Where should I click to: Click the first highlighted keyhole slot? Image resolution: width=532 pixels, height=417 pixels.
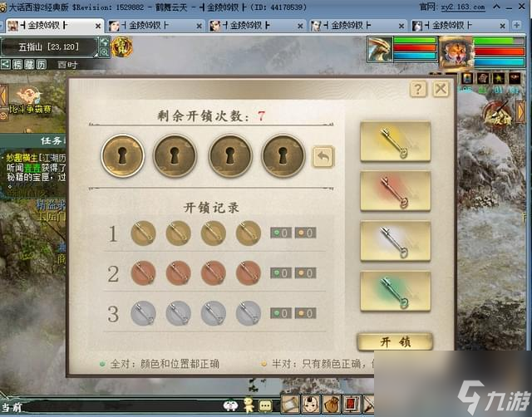[x=122, y=155]
